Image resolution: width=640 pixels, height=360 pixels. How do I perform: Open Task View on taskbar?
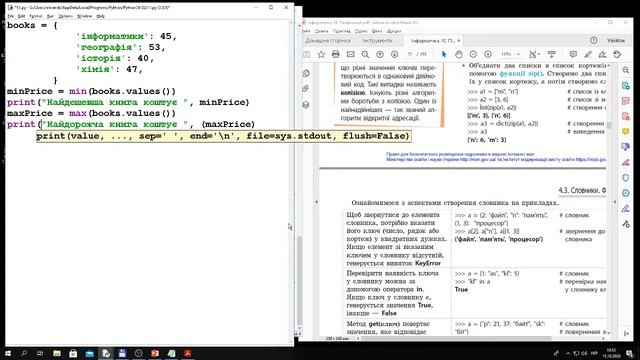pyautogui.click(x=40, y=353)
